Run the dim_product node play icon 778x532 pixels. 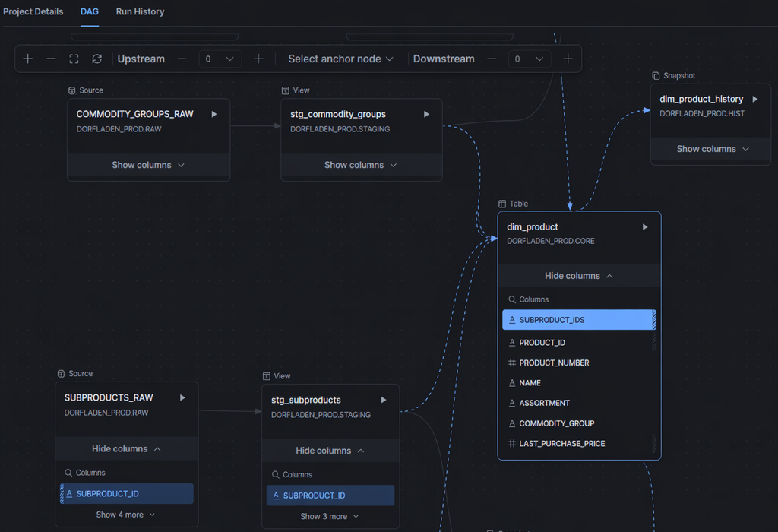tap(645, 226)
